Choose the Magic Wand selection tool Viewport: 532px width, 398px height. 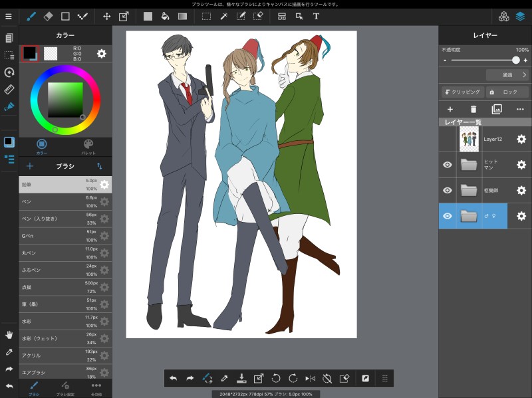click(225, 16)
